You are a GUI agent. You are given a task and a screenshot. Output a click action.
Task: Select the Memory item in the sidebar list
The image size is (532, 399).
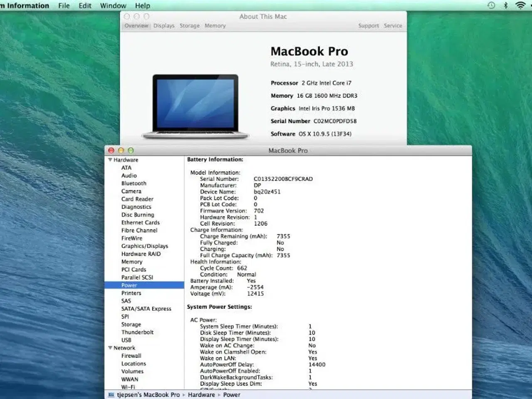click(132, 262)
